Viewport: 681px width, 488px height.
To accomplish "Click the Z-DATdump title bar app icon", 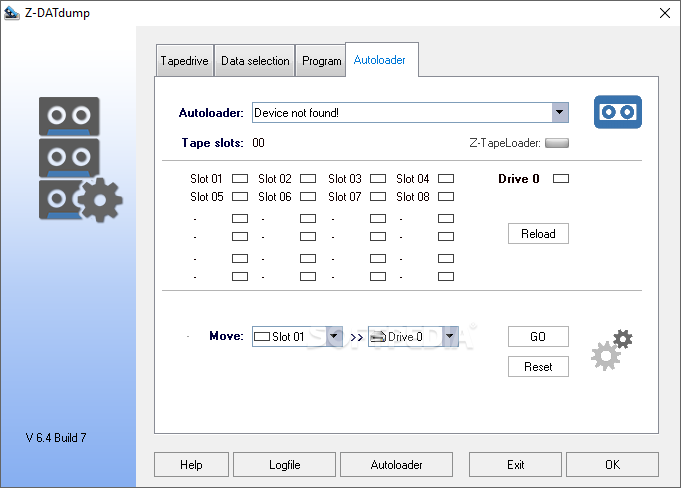I will click(x=12, y=13).
